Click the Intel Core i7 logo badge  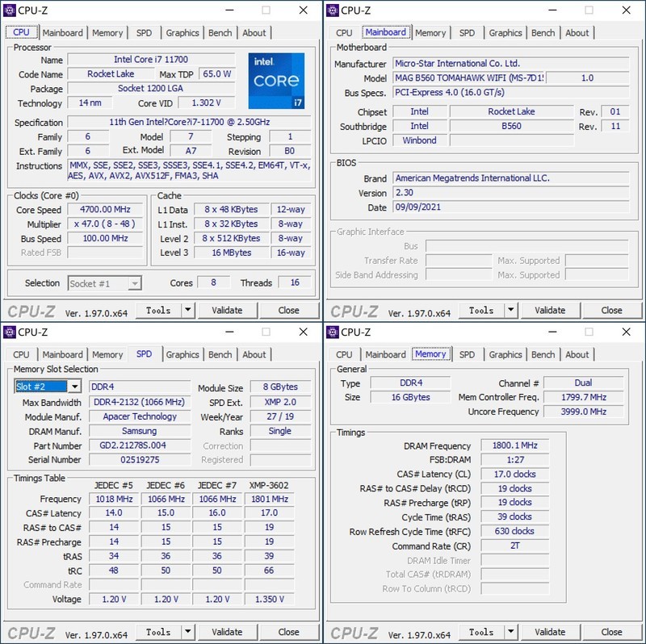point(276,81)
